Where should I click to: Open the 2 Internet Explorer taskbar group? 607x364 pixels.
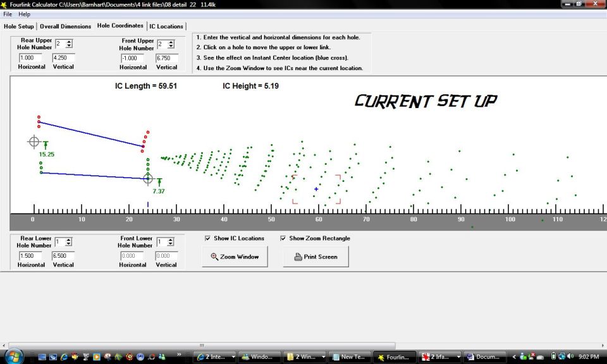click(x=215, y=357)
